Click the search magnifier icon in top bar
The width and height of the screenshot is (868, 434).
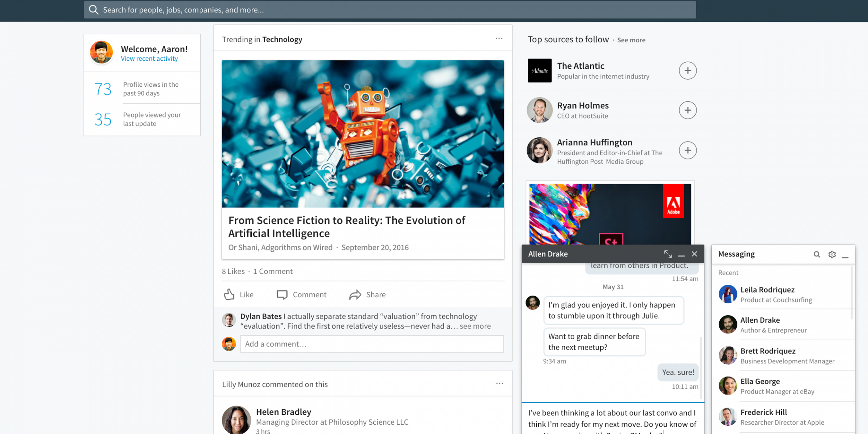[x=94, y=10]
